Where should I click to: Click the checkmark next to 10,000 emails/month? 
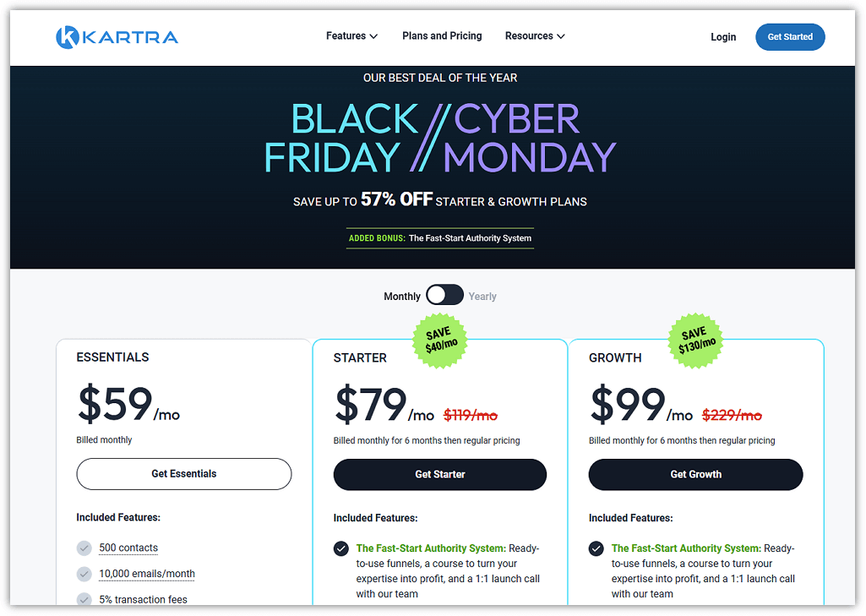click(x=84, y=574)
